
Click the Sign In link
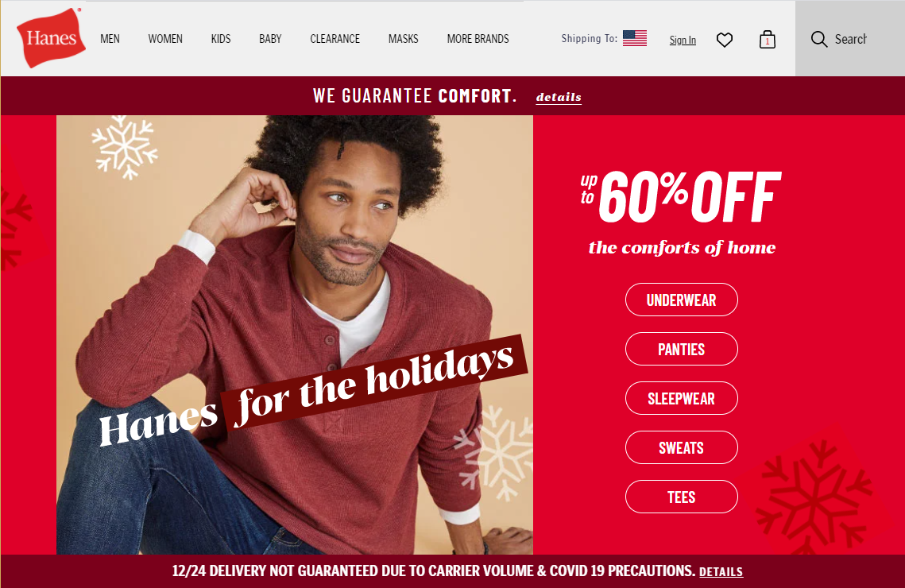[683, 40]
